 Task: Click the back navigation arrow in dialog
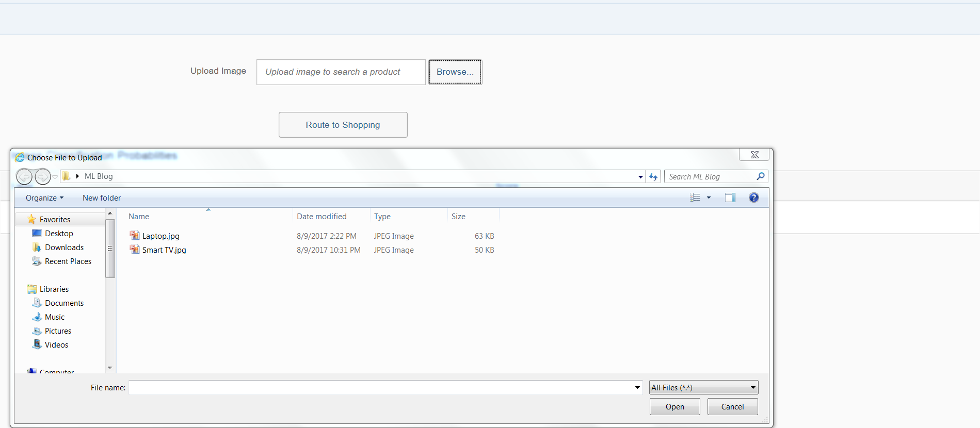24,177
